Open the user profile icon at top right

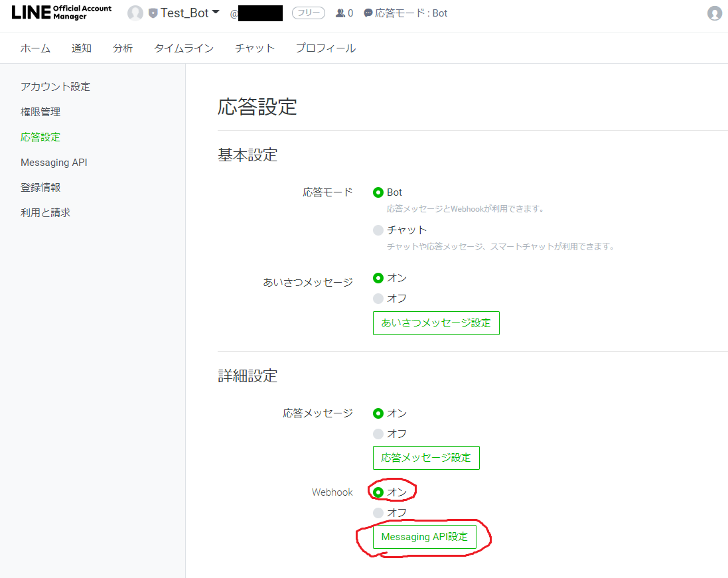[715, 13]
